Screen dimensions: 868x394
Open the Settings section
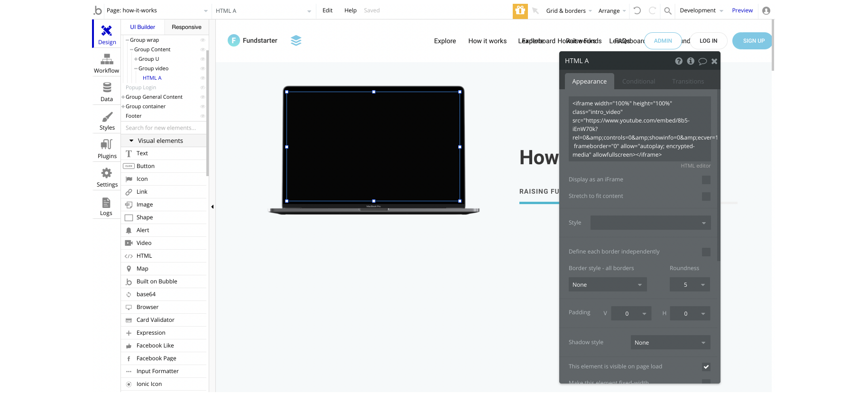coord(107,177)
